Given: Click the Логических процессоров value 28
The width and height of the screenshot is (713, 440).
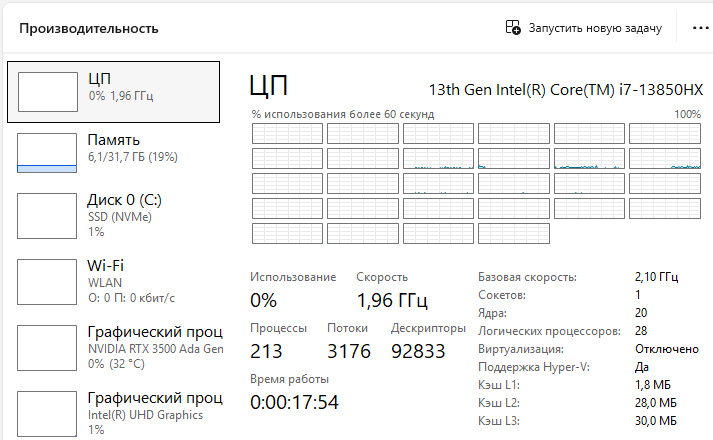Looking at the screenshot, I should pyautogui.click(x=641, y=330).
